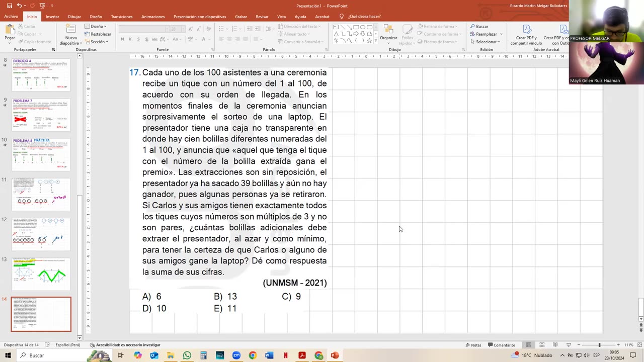Open the font size dropdown
Viewport: 644px width, 362px height.
(x=183, y=29)
